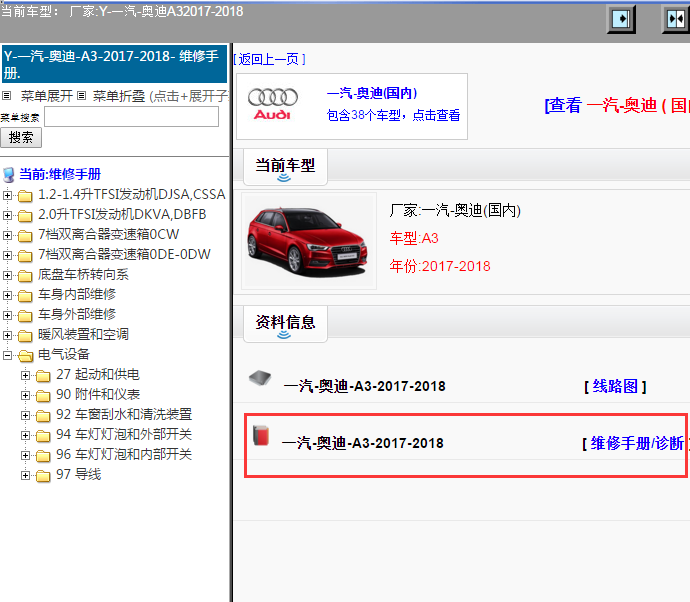Select tree item 电气设备 label
The image size is (690, 602).
pyautogui.click(x=64, y=354)
